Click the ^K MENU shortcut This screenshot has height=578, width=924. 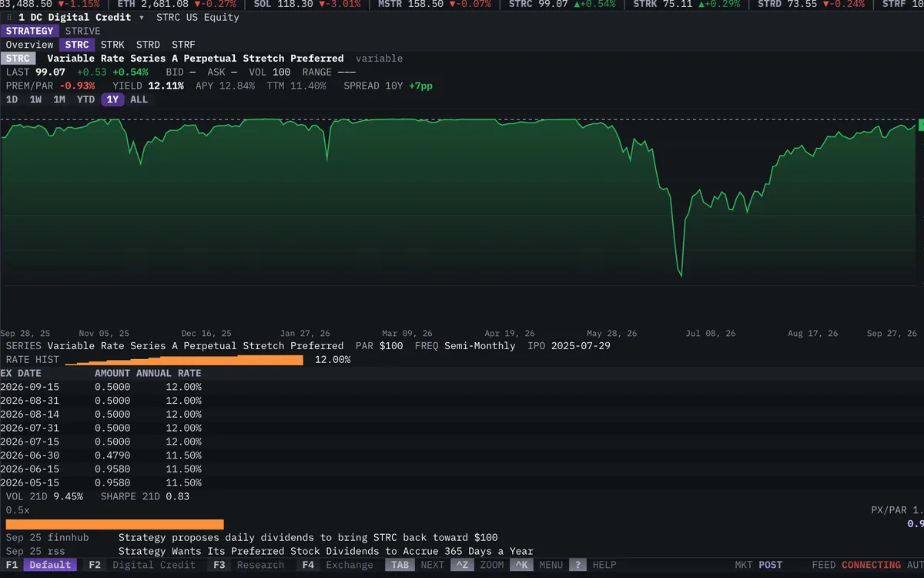coord(536,565)
